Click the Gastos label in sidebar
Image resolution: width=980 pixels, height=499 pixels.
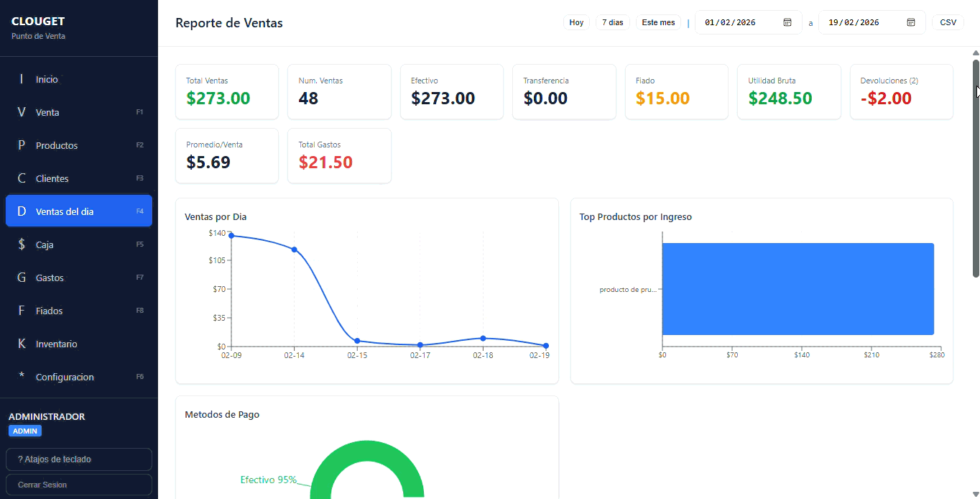(50, 278)
